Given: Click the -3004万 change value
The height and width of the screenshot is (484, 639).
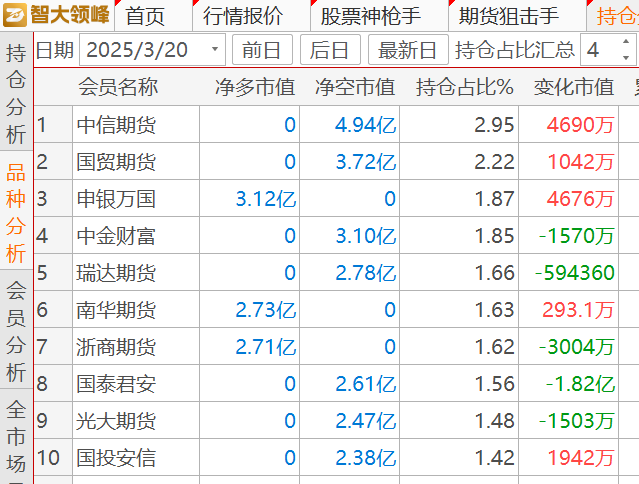Looking at the screenshot, I should (576, 347).
